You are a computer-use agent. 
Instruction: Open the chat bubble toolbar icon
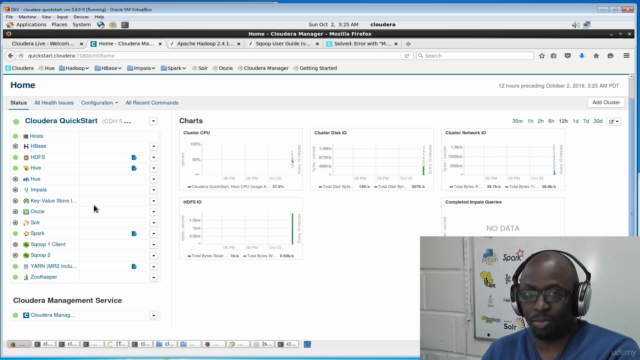pos(610,56)
